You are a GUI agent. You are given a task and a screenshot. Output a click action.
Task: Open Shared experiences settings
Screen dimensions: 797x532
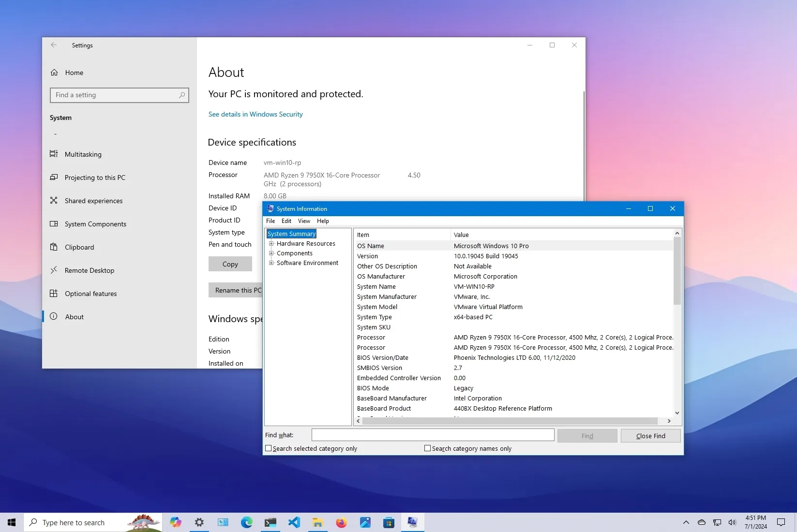tap(93, 200)
